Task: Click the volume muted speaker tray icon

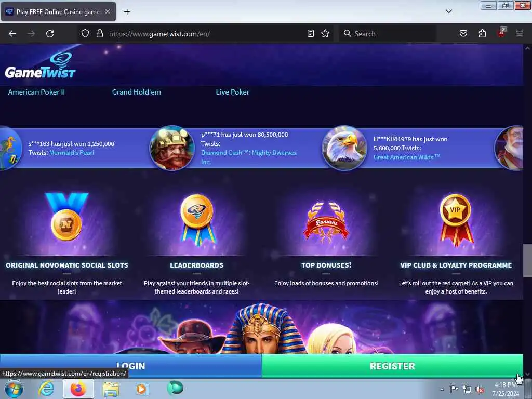Action: 480,389
